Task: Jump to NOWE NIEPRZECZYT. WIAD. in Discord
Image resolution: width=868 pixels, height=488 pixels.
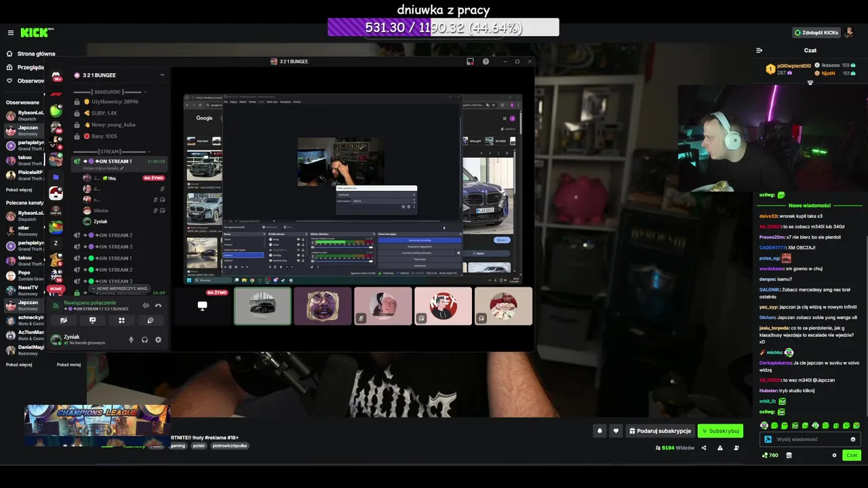Action: (x=120, y=288)
